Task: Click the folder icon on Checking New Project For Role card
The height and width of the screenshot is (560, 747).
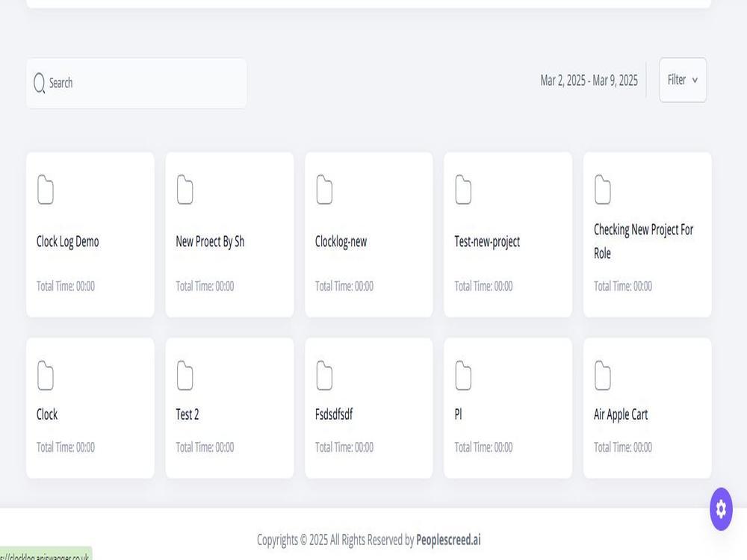Action: coord(603,190)
